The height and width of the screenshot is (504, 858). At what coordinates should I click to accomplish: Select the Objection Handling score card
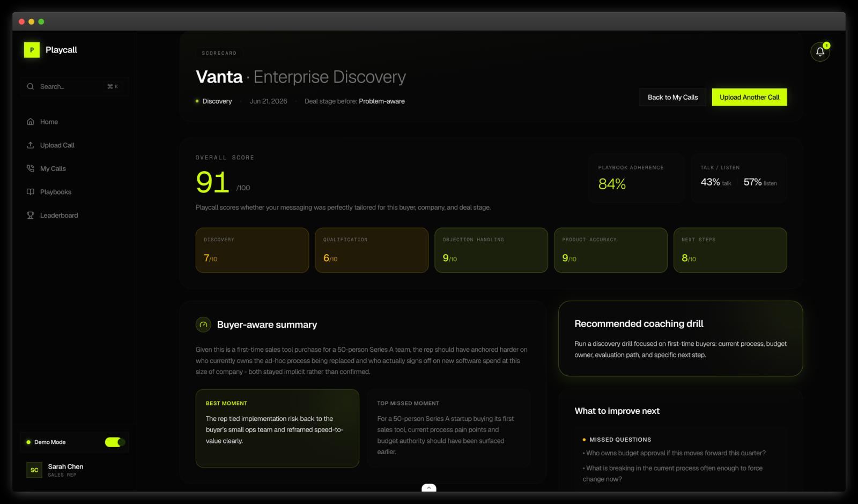tap(491, 250)
